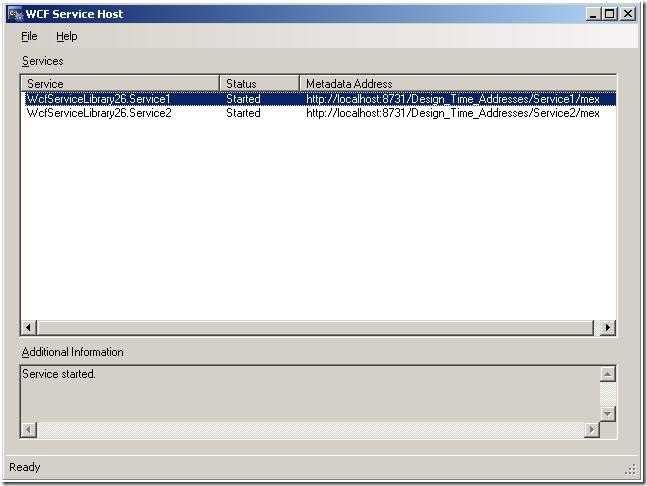Image resolution: width=647 pixels, height=486 pixels.
Task: Open the Help menu
Action: 66,36
